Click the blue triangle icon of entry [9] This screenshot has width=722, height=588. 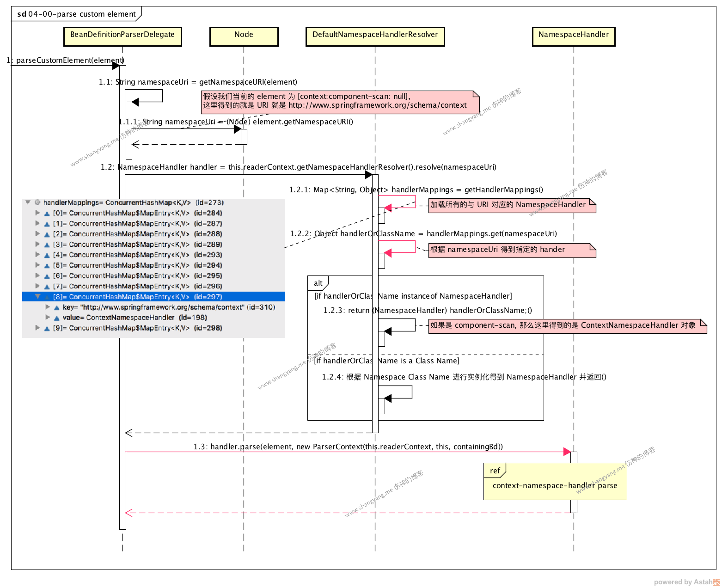click(47, 329)
